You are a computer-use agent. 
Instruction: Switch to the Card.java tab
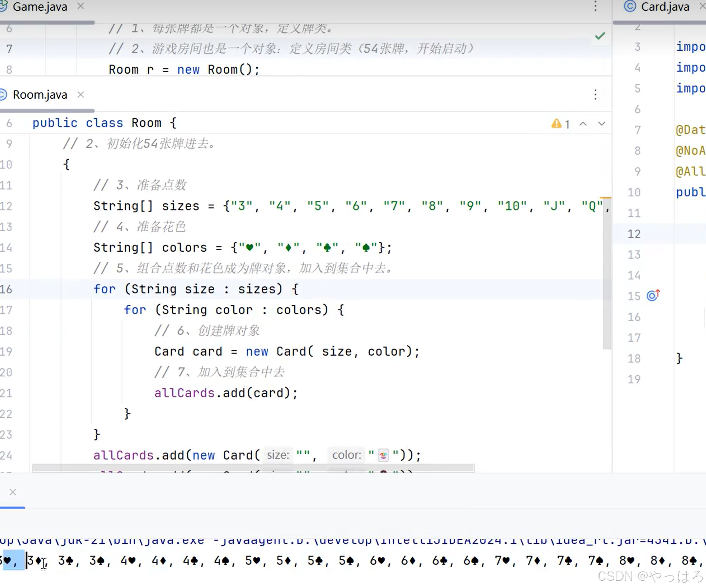coord(665,7)
